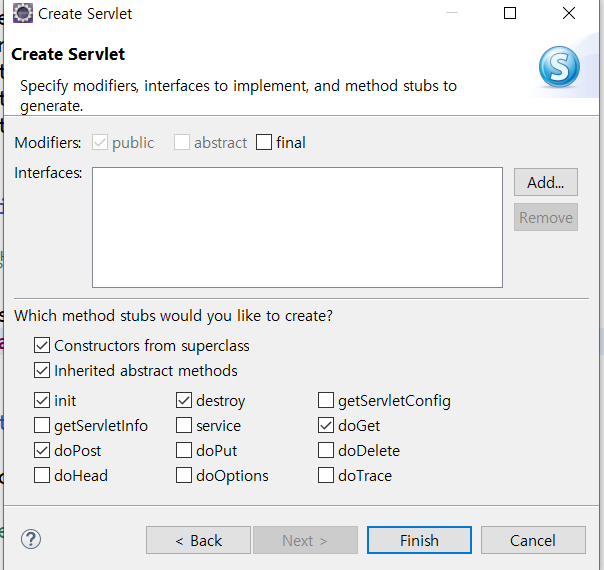Click Add... to add an interface
The width and height of the screenshot is (604, 570).
pyautogui.click(x=545, y=182)
